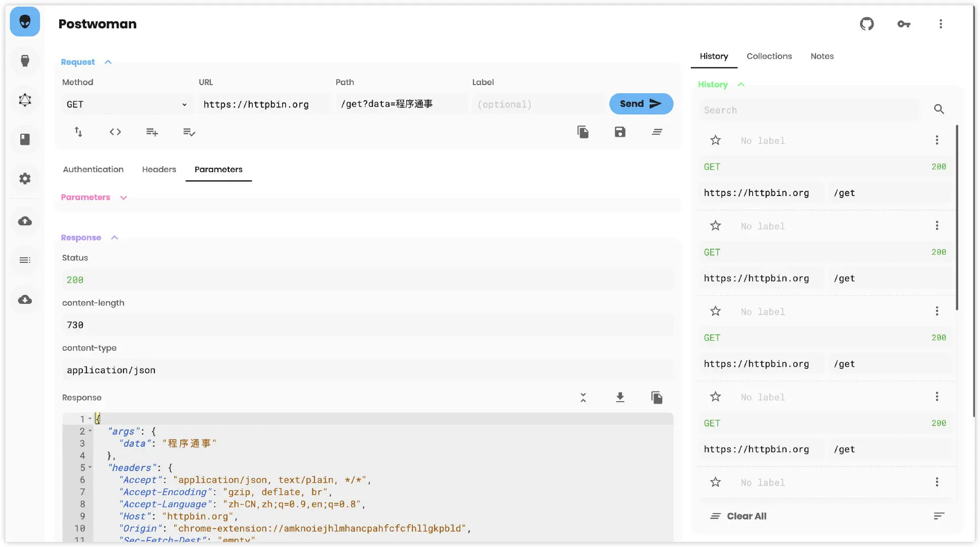Open the GitHub repository icon
The image size is (980, 547).
click(867, 24)
